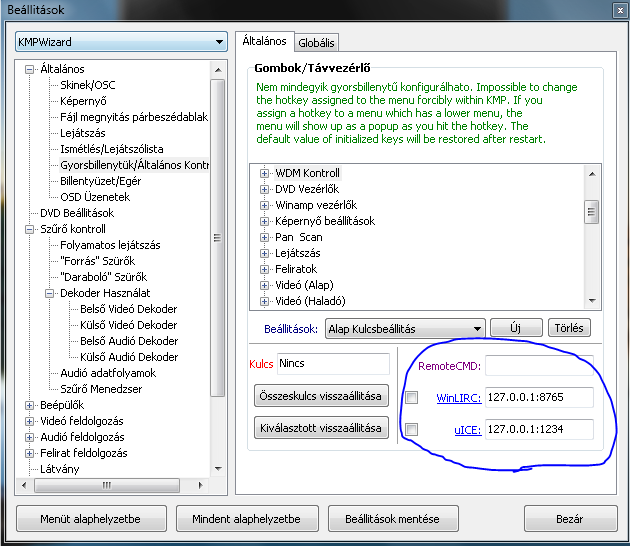Collapse the Dekoder Használat node
This screenshot has height=546, width=630.
[49, 293]
